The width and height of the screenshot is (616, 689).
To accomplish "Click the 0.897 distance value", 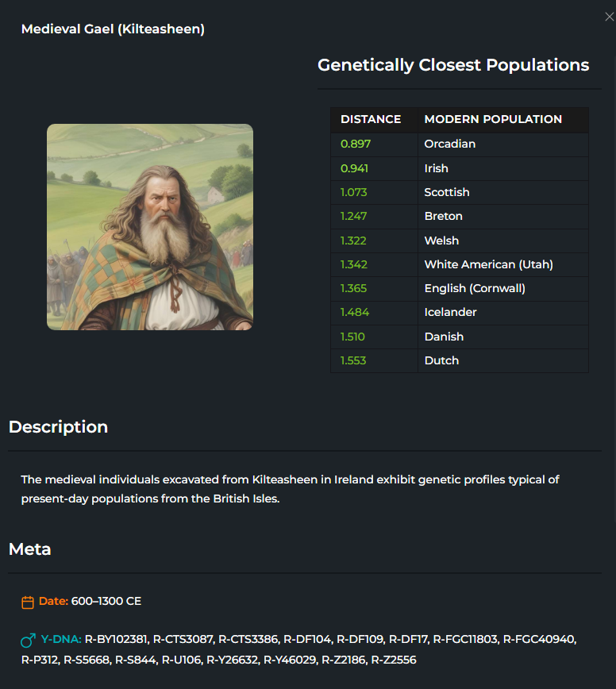I will 356,144.
